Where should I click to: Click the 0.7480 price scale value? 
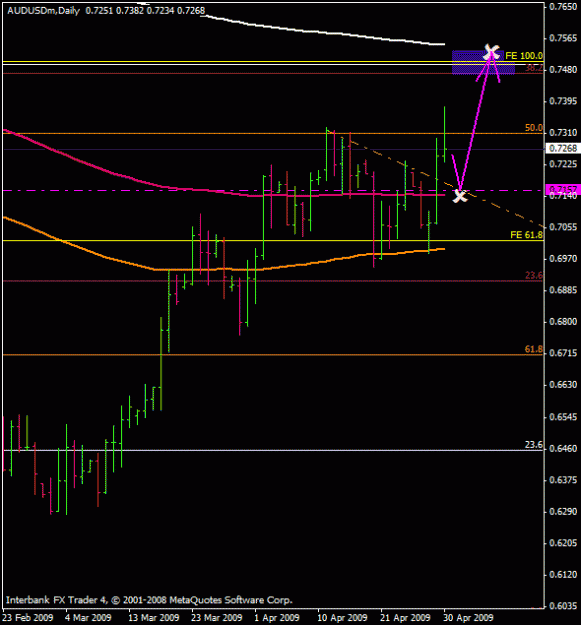pyautogui.click(x=563, y=70)
